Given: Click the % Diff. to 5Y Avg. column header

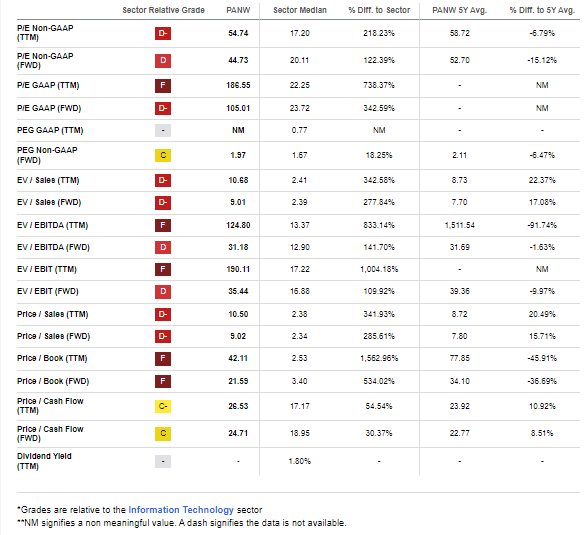Looking at the screenshot, I should (x=542, y=10).
